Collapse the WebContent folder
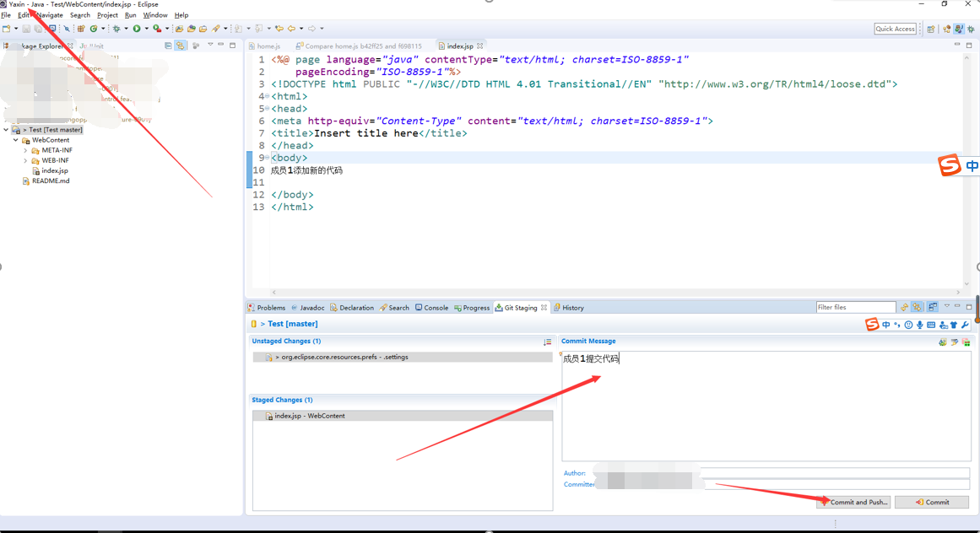 (16, 141)
